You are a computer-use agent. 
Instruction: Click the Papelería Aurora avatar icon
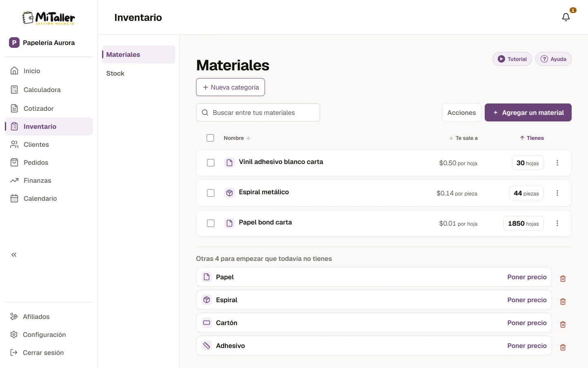(14, 43)
